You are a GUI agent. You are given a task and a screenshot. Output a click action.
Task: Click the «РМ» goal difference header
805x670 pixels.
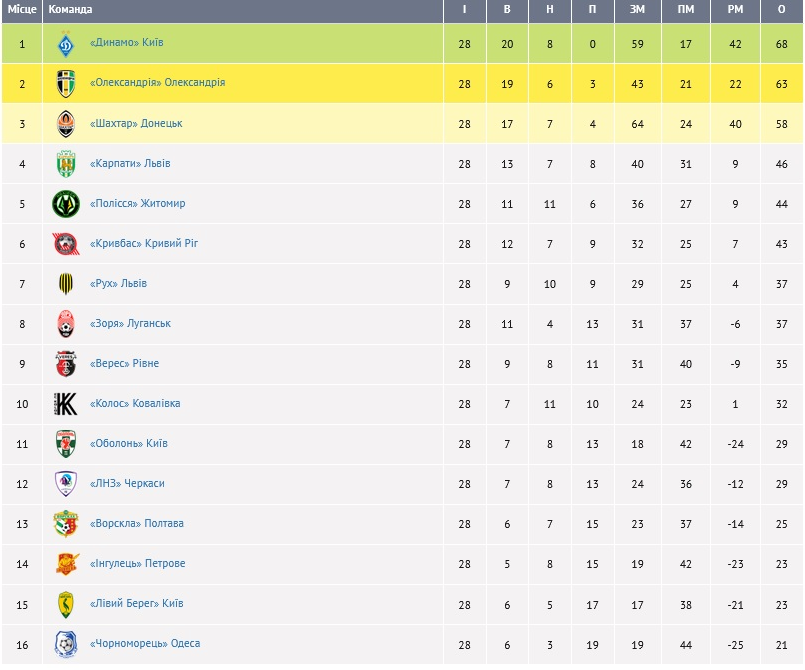point(735,9)
